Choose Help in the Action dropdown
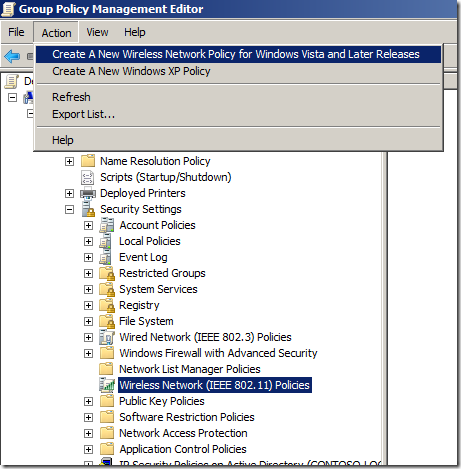This screenshot has height=469, width=461. pyautogui.click(x=238, y=140)
